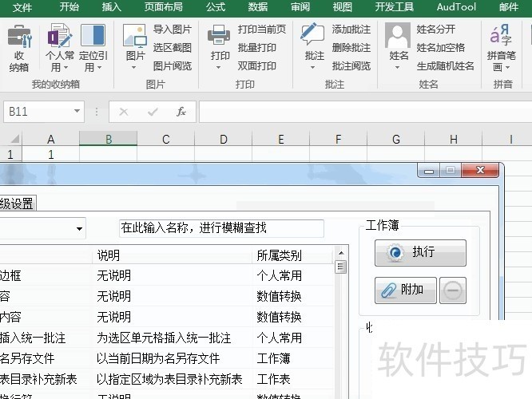The image size is (532, 399).
Task: Select row 以当前日期为名另存文件
Action: (167, 358)
